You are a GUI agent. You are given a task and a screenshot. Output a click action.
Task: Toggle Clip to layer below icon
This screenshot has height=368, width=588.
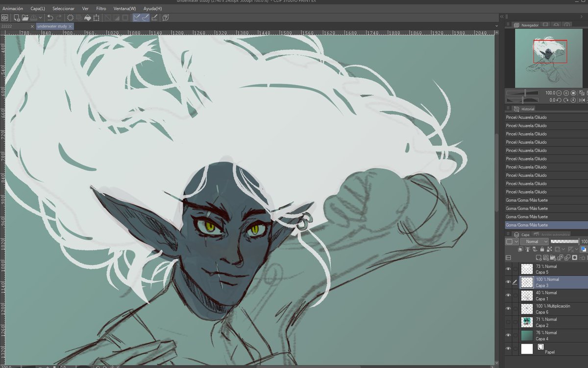[520, 249]
